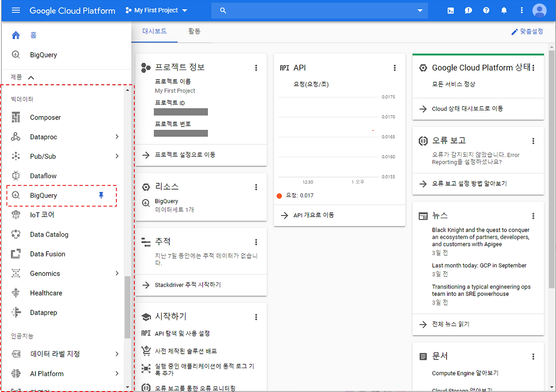Click the IoT 코어 icon

click(x=16, y=215)
